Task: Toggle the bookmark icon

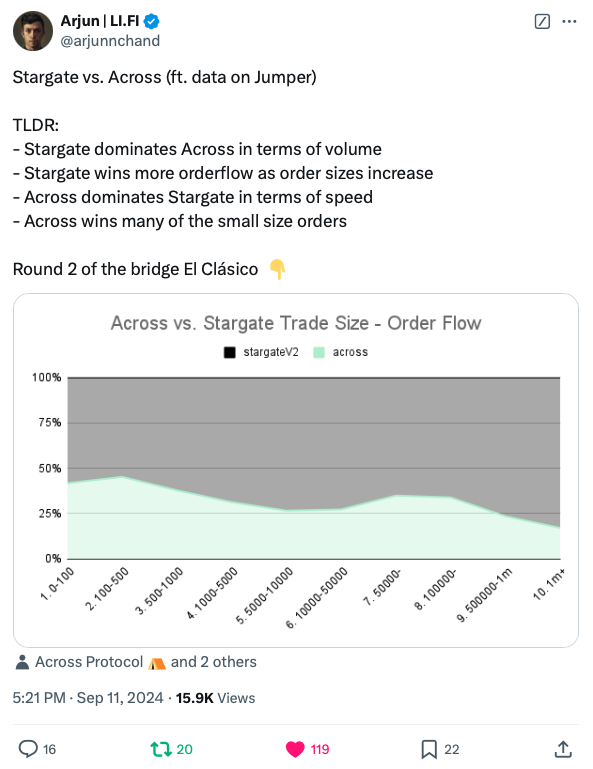Action: point(429,749)
